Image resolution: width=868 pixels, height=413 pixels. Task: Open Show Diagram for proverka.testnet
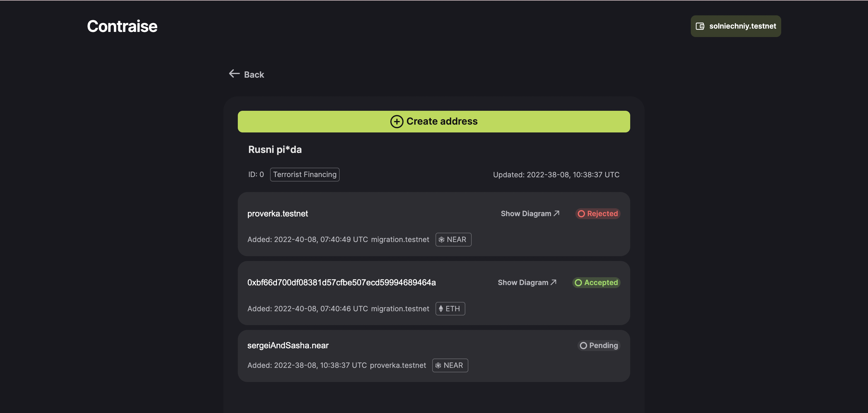526,214
